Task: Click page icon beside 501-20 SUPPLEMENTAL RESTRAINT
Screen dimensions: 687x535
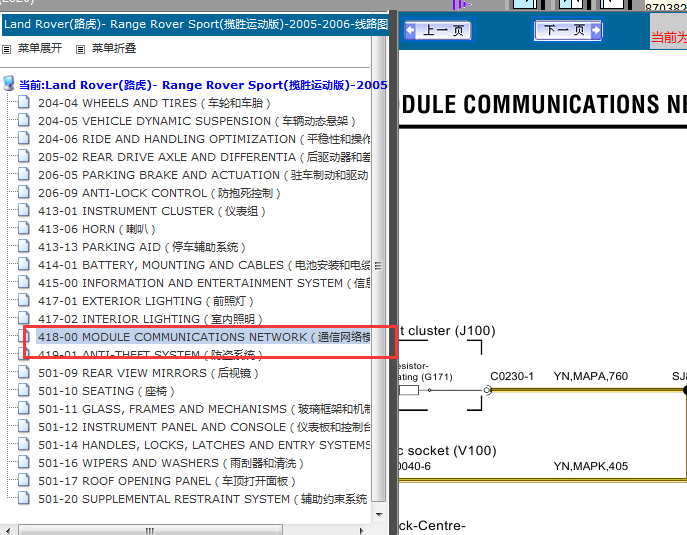Action: pyautogui.click(x=24, y=498)
